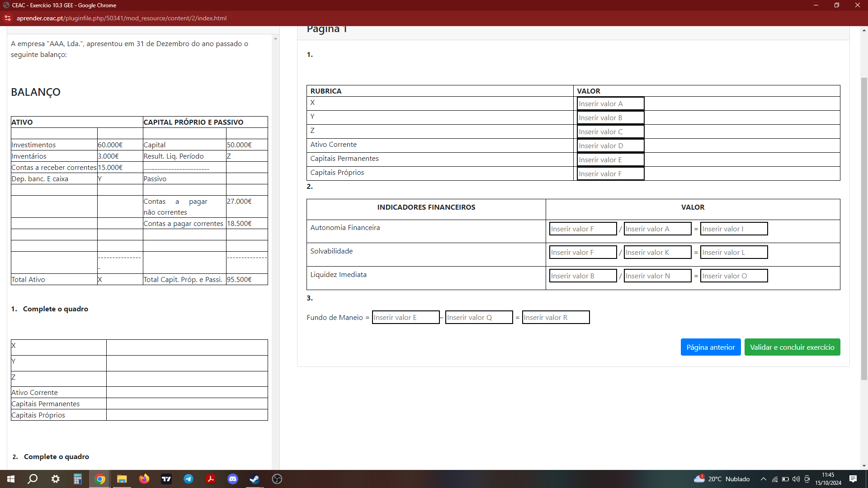Image resolution: width=868 pixels, height=488 pixels.
Task: Click the main page vertical scrollbar
Action: pyautogui.click(x=864, y=228)
